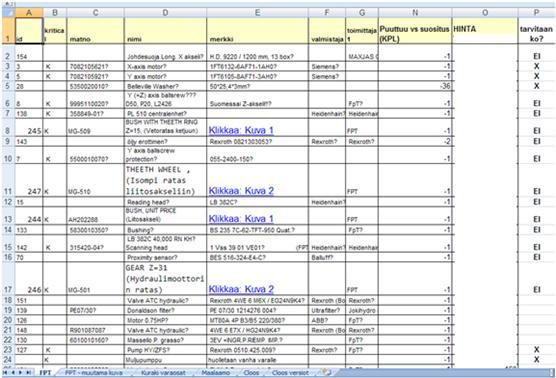The image size is (556, 378).
Task: Click the Select All corner button
Action: tap(8, 13)
